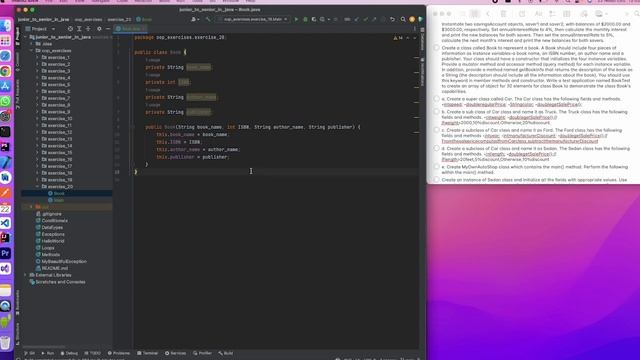Open the TODO tool window
Screen dimensions: 640x360
click(92, 353)
